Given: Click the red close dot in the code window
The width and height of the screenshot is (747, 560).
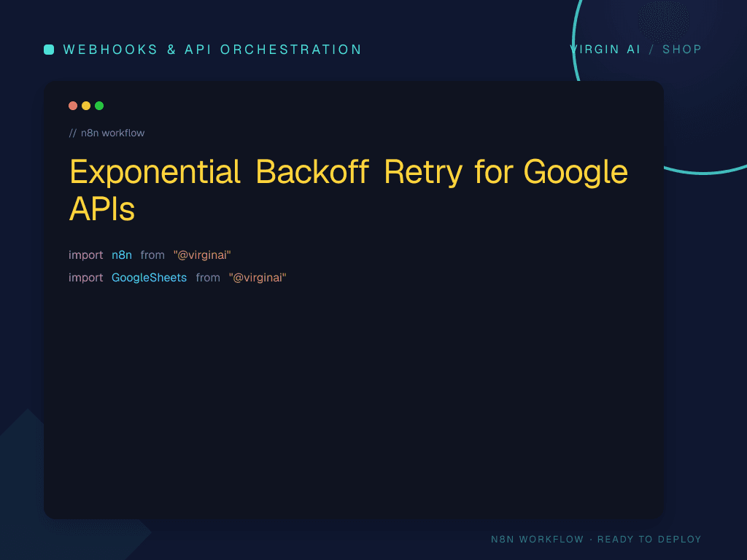Looking at the screenshot, I should [x=73, y=106].
